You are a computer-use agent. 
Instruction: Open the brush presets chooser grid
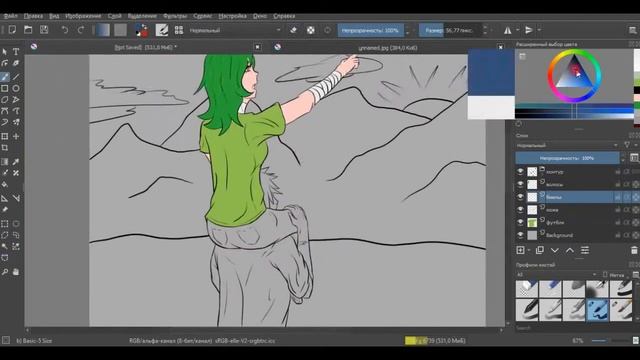pyautogui.click(x=179, y=30)
